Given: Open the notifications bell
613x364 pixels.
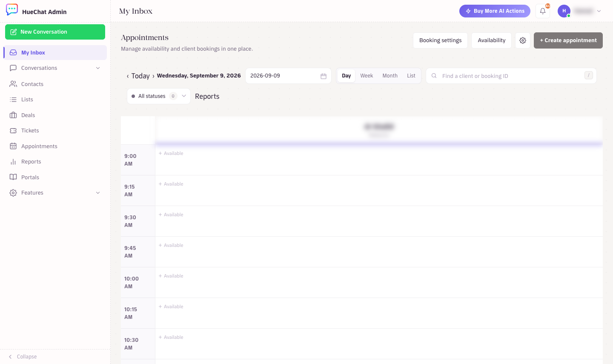Looking at the screenshot, I should [543, 11].
